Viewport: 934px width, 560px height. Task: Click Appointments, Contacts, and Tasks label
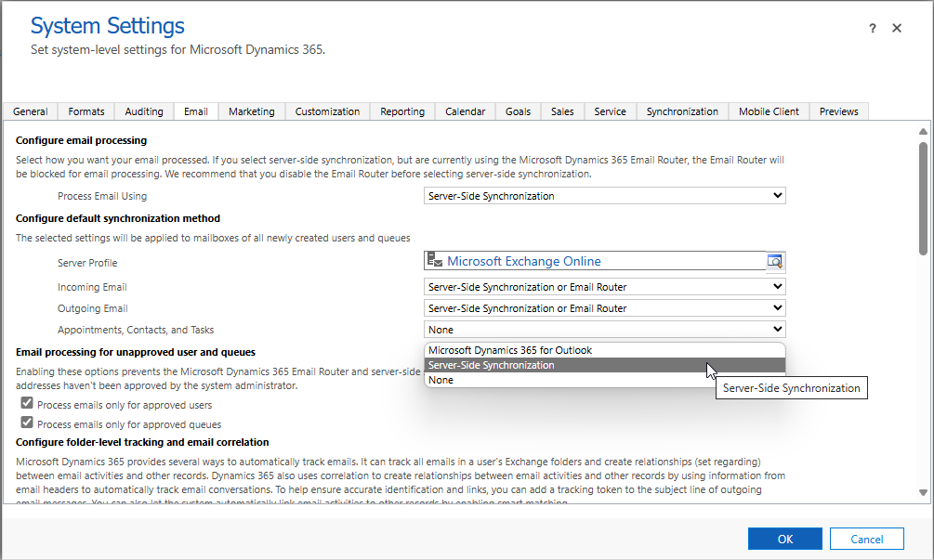pyautogui.click(x=136, y=330)
